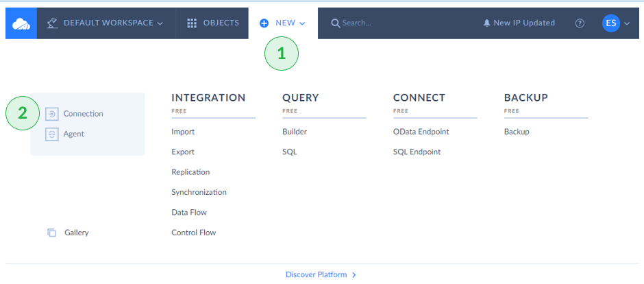This screenshot has width=644, height=284.
Task: Open help with the question mark icon
Action: [x=580, y=23]
